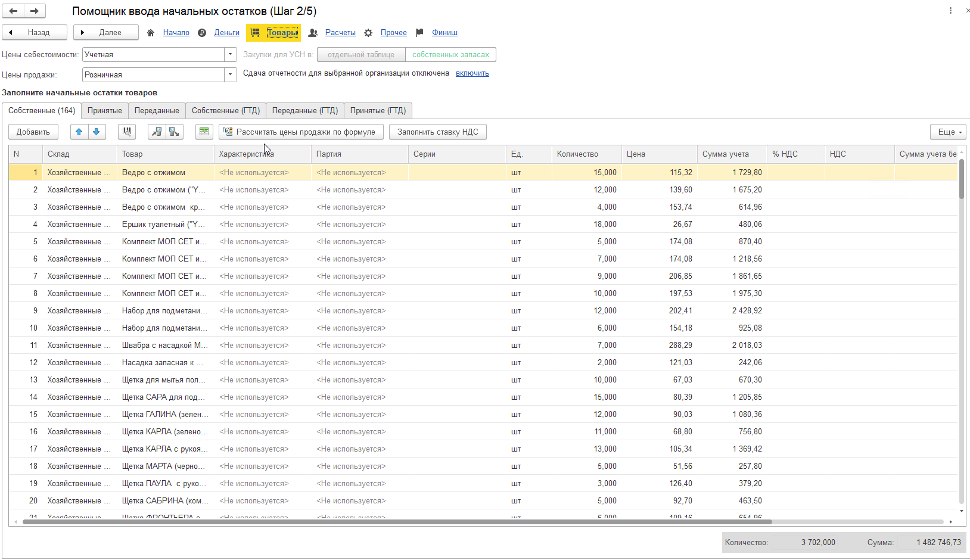
Task: Open the Принятые (ГТД) tab
Action: point(378,111)
